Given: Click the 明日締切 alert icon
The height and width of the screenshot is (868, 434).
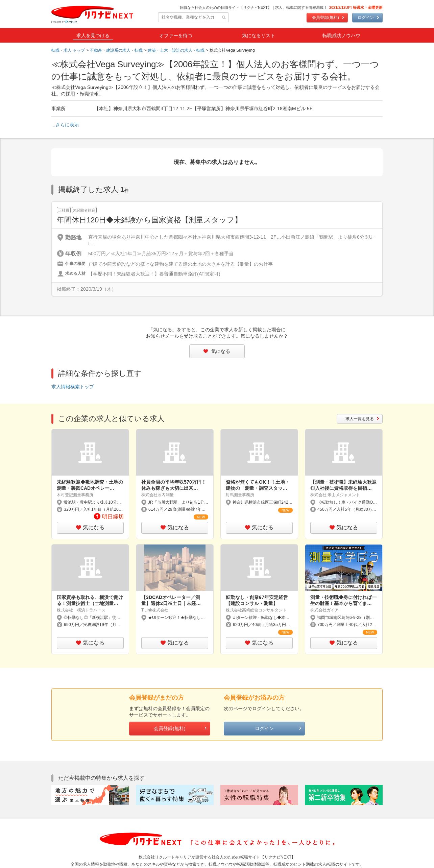Looking at the screenshot, I should (97, 516).
